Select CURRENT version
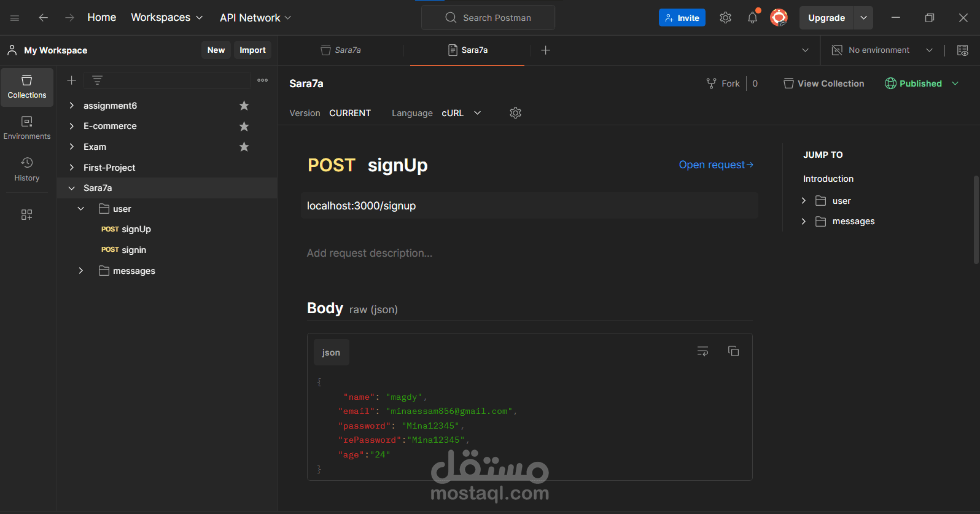 [350, 113]
